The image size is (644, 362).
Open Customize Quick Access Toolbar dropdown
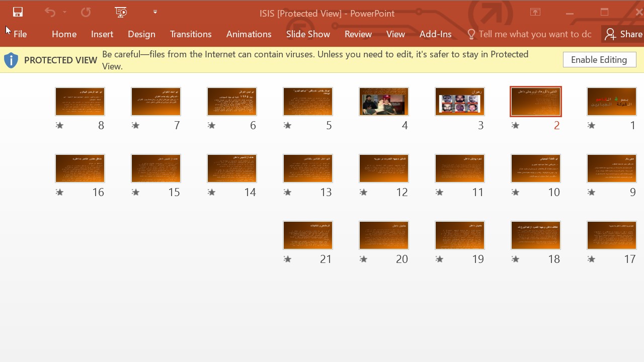click(x=155, y=12)
